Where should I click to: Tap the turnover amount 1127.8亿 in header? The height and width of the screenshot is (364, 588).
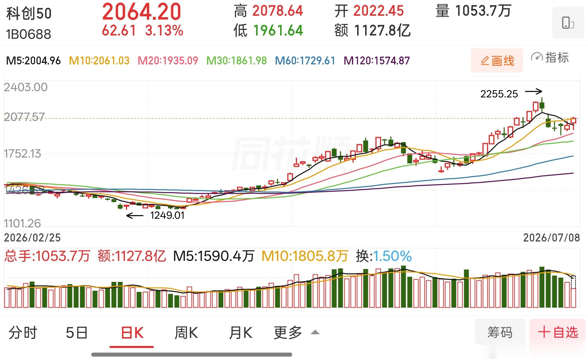tap(382, 31)
